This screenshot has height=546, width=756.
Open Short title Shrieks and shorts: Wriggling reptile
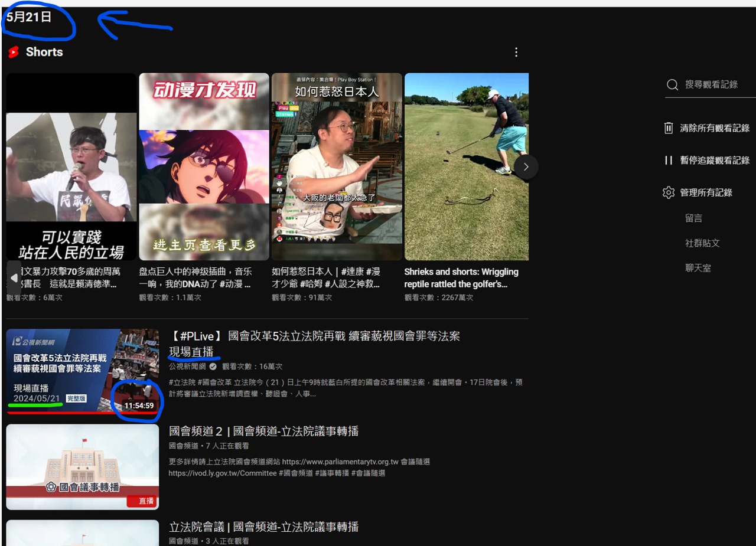pyautogui.click(x=461, y=278)
